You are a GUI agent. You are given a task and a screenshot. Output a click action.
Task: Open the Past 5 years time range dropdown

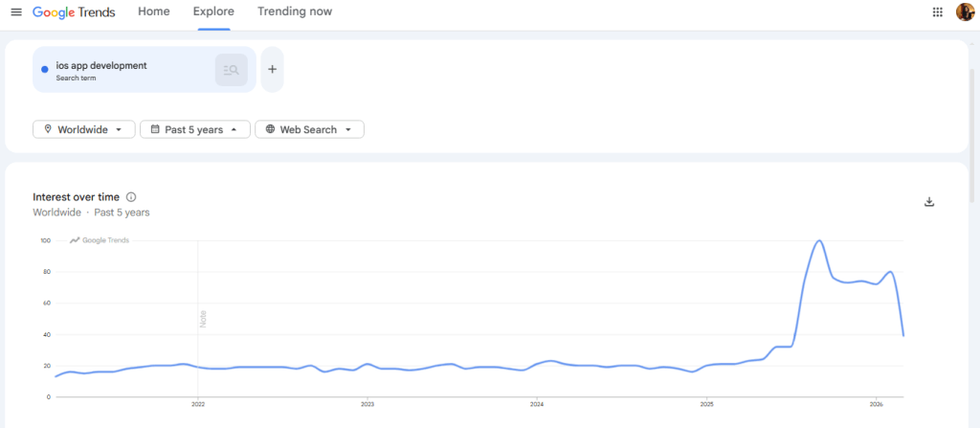pos(194,129)
